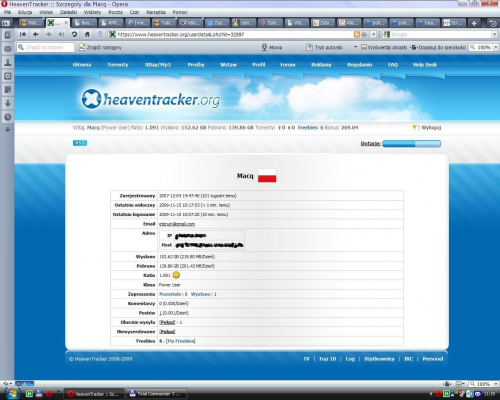Expand the Tryb autorski dropdown arrow
The width and height of the screenshot is (500, 400).
355,47
